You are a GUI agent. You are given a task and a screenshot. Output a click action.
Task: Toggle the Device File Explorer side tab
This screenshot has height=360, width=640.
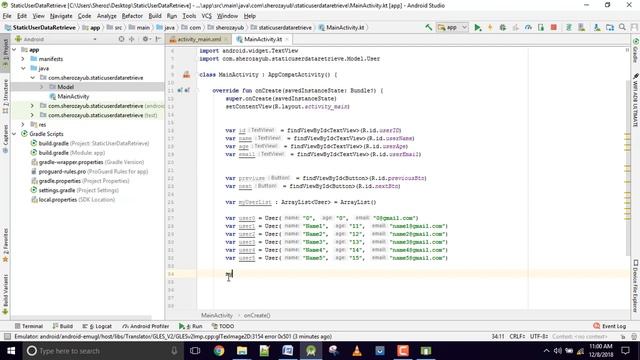635,287
